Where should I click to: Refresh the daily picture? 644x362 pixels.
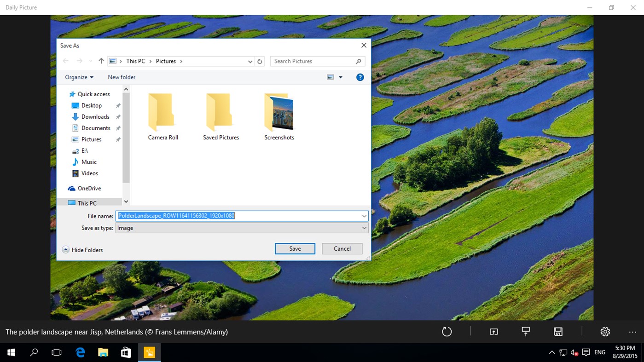pyautogui.click(x=446, y=331)
